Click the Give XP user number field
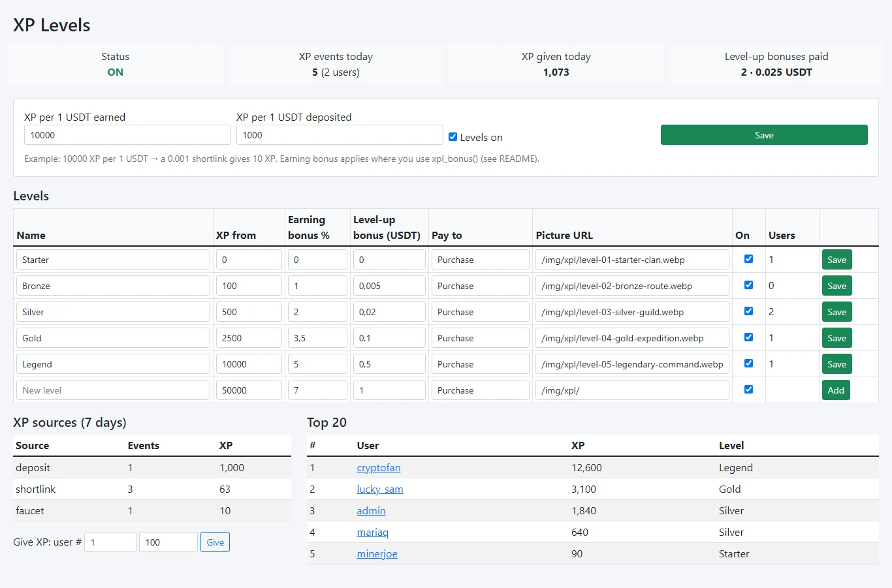Screen dimensions: 892x588 (x=110, y=542)
